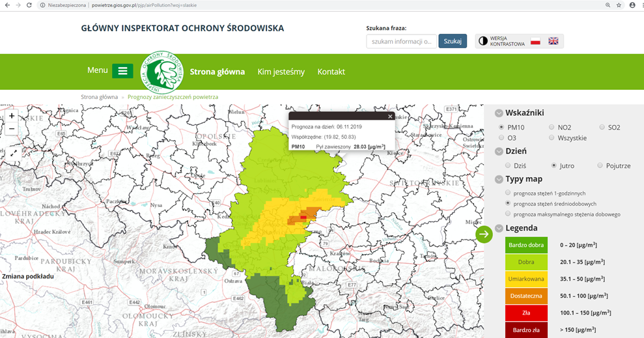Go to the Kontakt page
Image resolution: width=644 pixels, height=338 pixels.
331,72
